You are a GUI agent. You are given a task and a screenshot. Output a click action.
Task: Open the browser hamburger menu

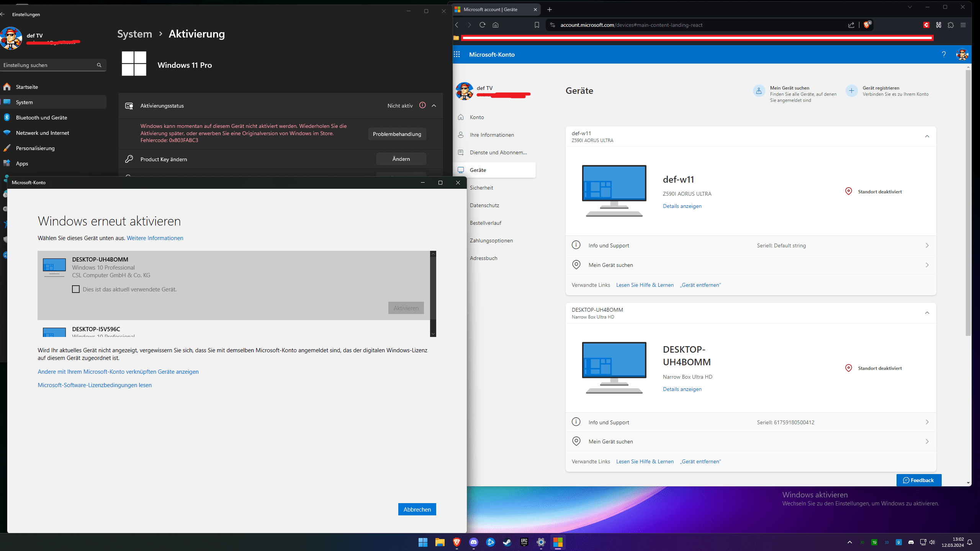(x=963, y=25)
